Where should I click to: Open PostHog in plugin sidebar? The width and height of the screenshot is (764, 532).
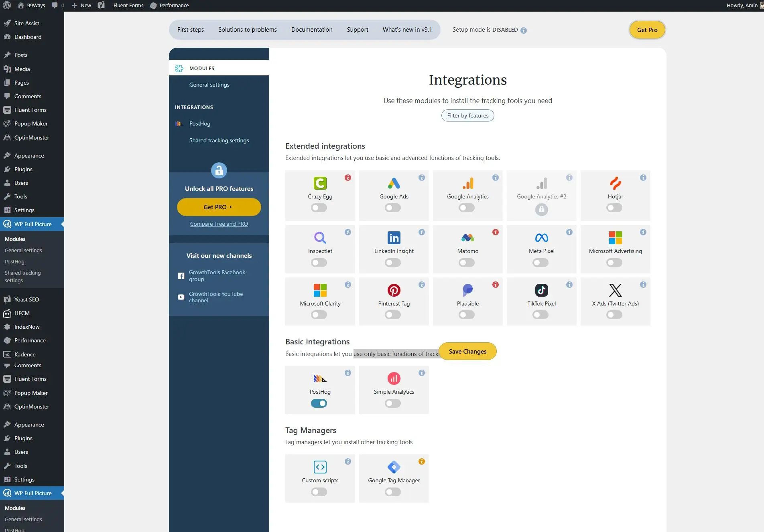[200, 123]
